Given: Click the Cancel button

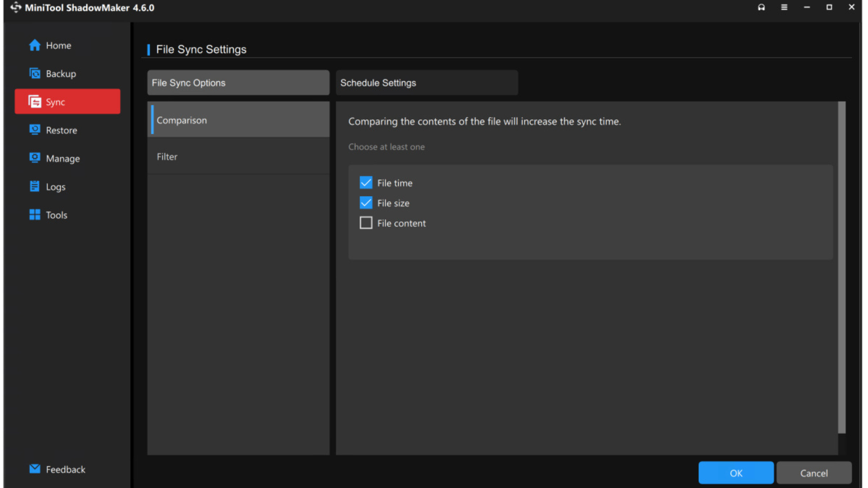Looking at the screenshot, I should (x=813, y=473).
